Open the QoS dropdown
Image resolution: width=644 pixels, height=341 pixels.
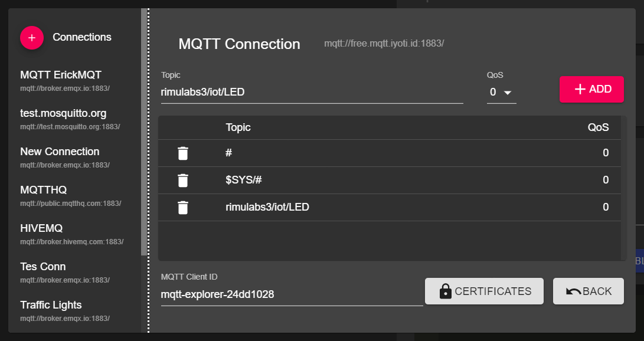point(501,92)
